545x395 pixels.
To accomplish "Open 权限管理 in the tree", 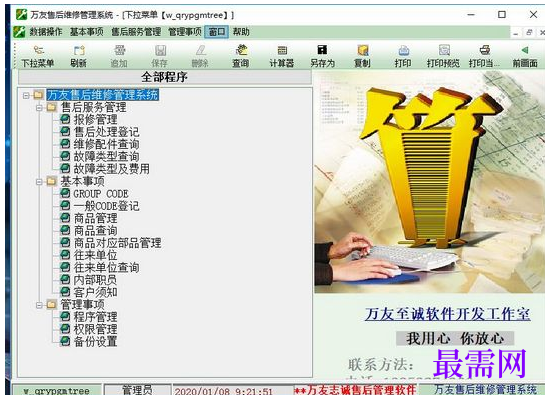I will tap(95, 329).
